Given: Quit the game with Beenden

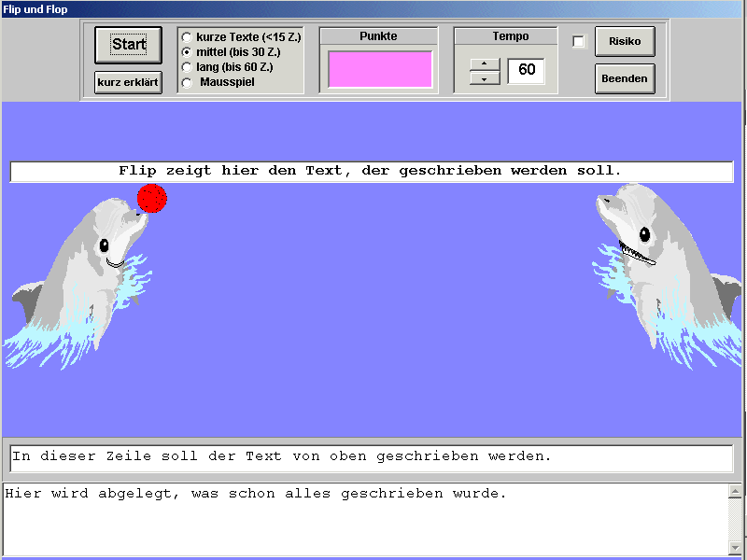Looking at the screenshot, I should (x=625, y=79).
